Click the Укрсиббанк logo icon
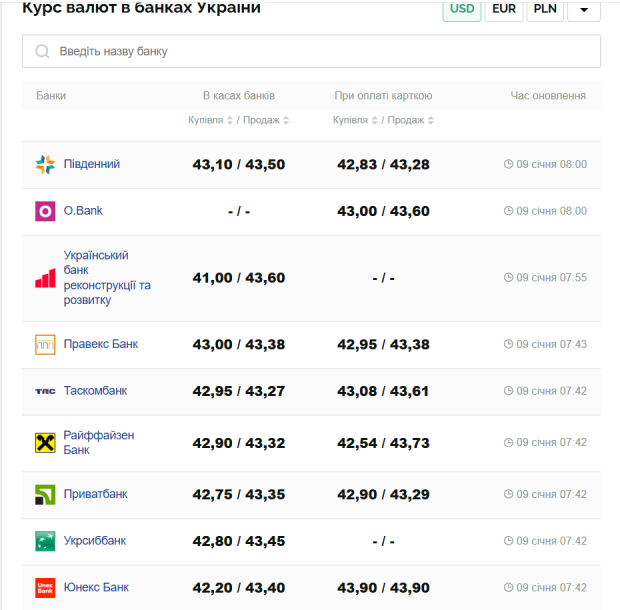 [x=45, y=541]
